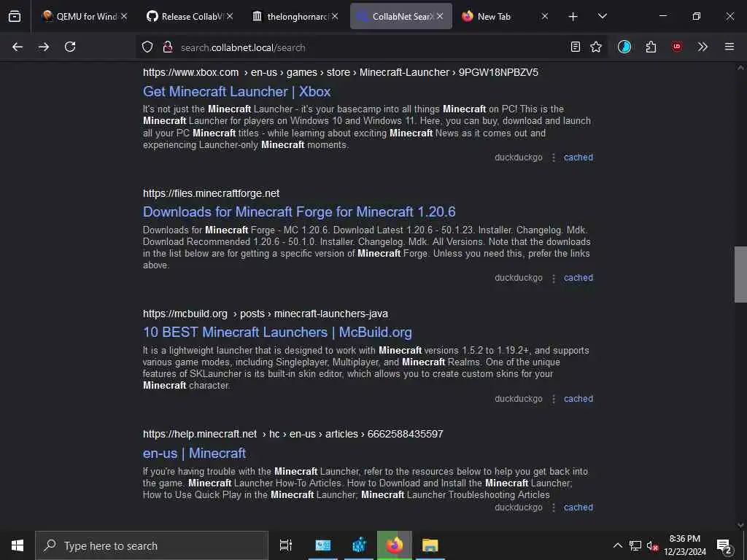The width and height of the screenshot is (747, 560).
Task: Bookmark this page with star icon
Action: [x=596, y=47]
